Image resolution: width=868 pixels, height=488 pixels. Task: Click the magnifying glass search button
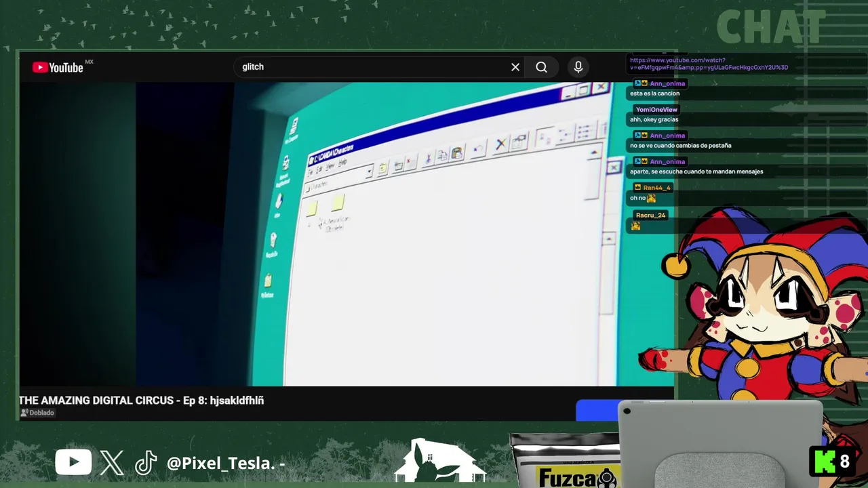pos(541,67)
